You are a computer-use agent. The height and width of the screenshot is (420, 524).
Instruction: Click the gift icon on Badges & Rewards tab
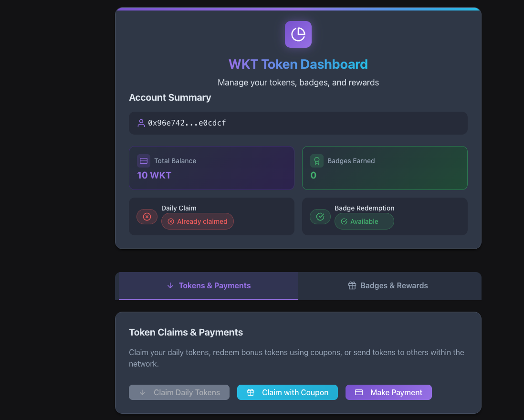pos(352,285)
